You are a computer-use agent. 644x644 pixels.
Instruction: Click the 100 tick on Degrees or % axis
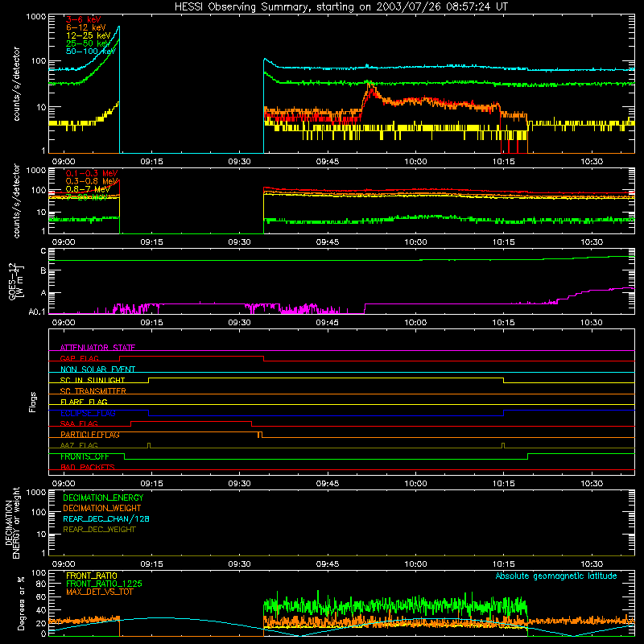(x=39, y=572)
